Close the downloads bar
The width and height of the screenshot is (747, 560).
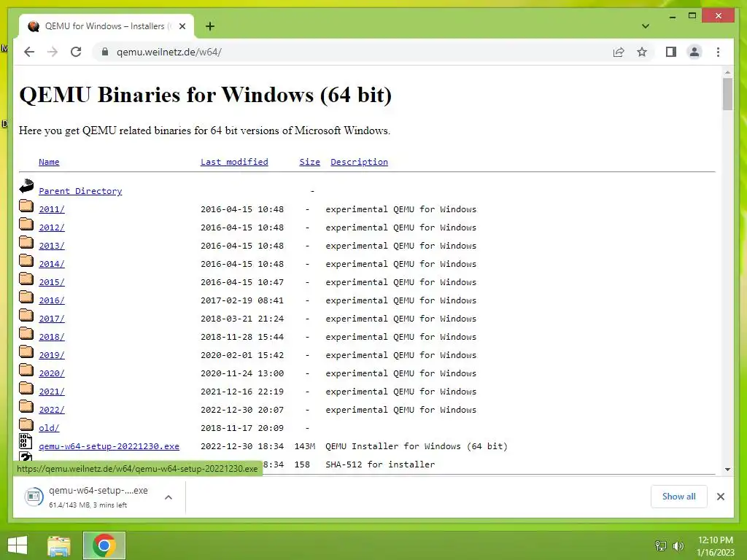tap(720, 497)
